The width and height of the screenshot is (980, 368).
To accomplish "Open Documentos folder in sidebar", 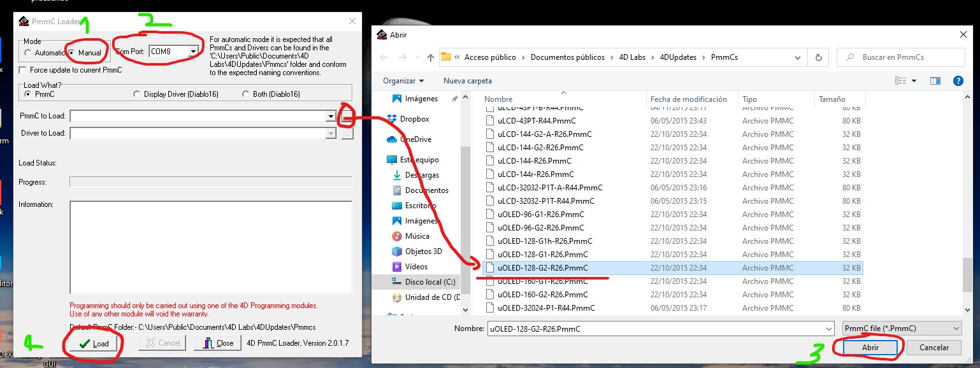I will coord(426,190).
